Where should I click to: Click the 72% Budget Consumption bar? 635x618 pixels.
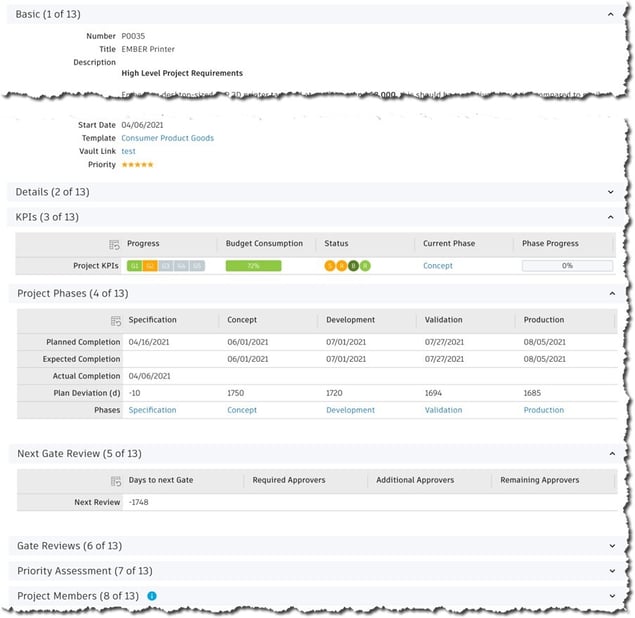pyautogui.click(x=254, y=266)
